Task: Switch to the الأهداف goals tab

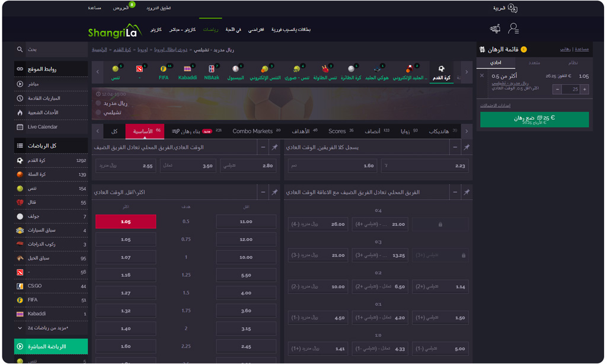Action: coord(304,131)
